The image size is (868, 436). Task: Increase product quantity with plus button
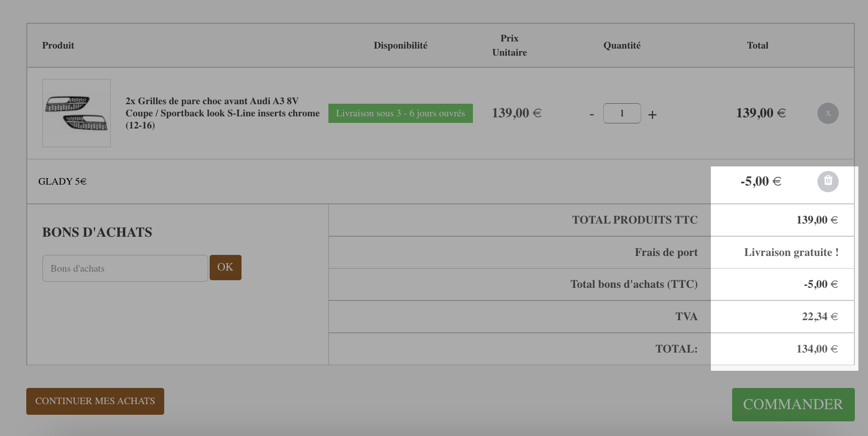coord(652,115)
